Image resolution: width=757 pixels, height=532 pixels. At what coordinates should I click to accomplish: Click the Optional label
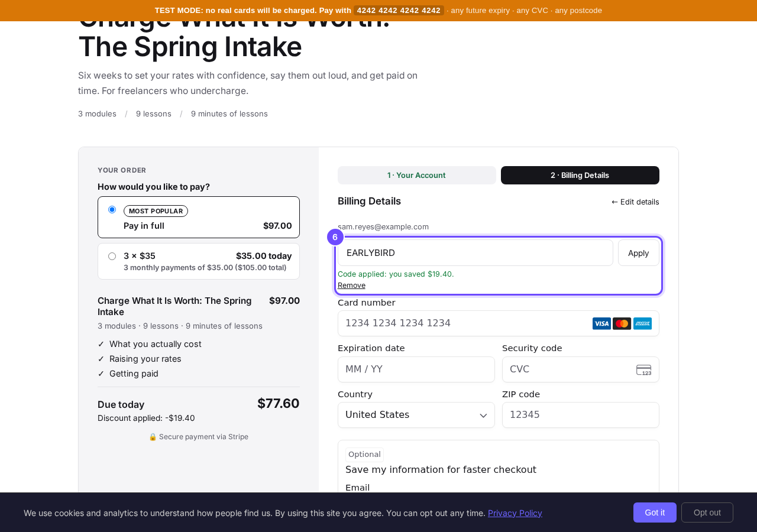364,455
